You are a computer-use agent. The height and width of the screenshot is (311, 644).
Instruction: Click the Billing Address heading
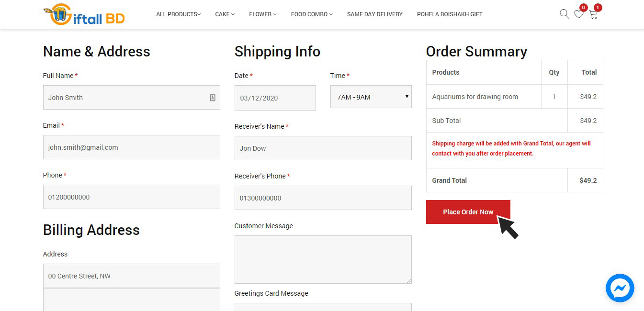coord(91,230)
